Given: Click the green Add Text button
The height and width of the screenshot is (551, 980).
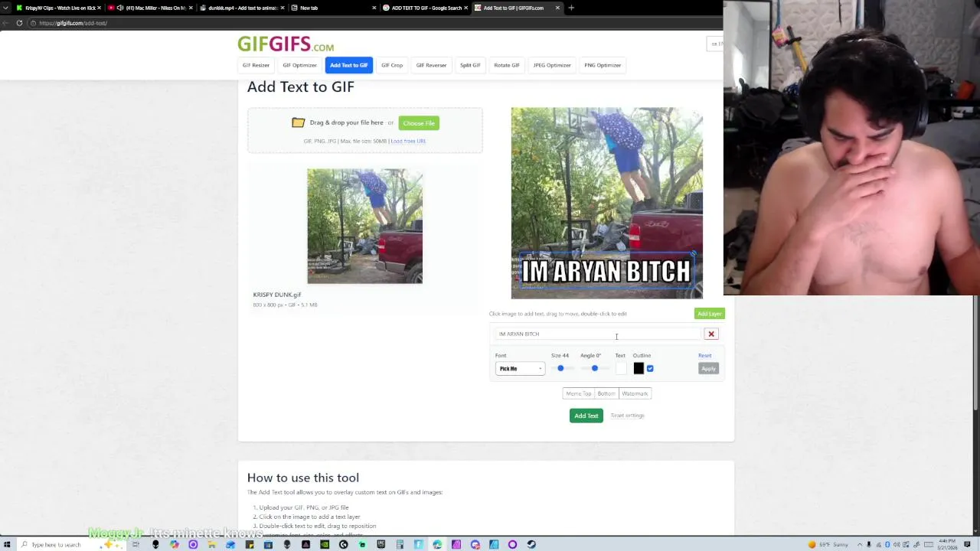Looking at the screenshot, I should 586,416.
